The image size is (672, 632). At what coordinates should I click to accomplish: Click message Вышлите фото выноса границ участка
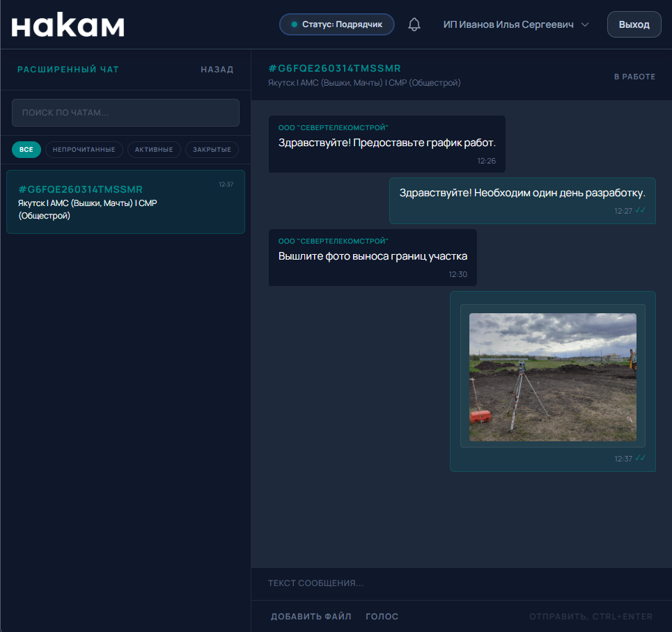tap(373, 256)
